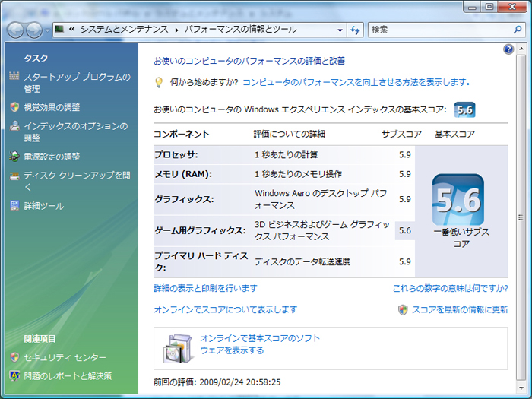The width and height of the screenshot is (532, 399).
Task: Click スコアを最新の情報に更新 link
Action: point(460,309)
